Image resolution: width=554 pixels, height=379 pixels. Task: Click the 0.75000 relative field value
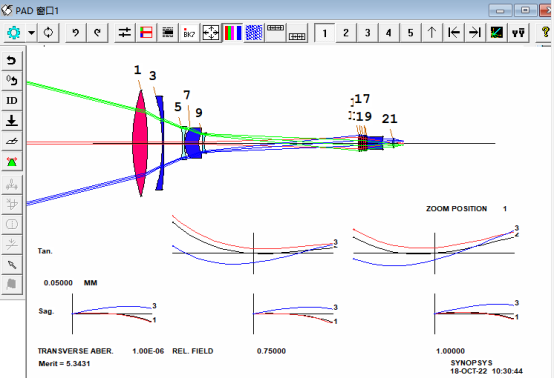[271, 351]
